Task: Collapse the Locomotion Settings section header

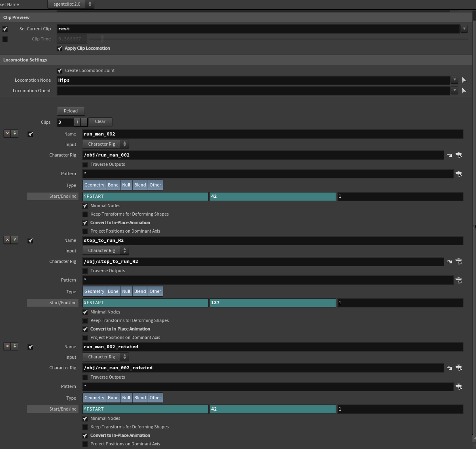Action: (x=236, y=60)
